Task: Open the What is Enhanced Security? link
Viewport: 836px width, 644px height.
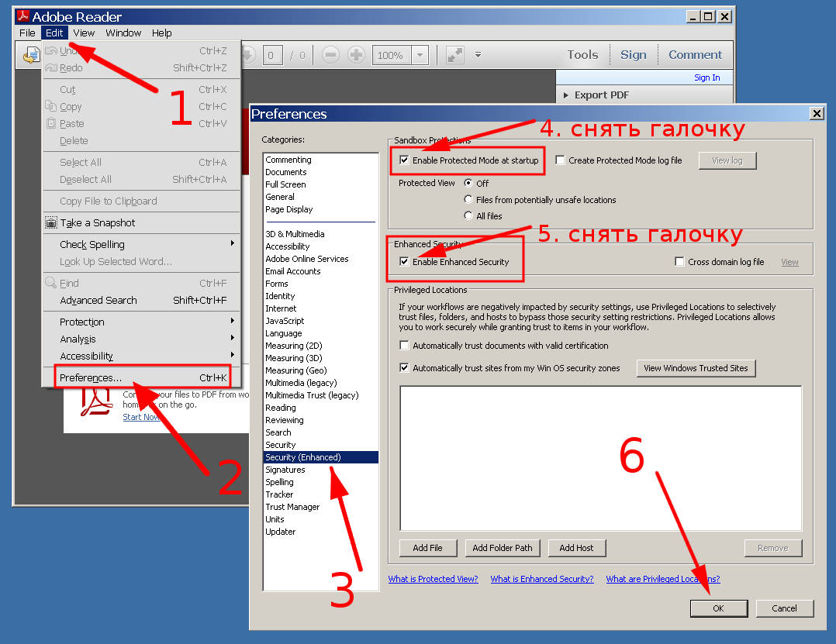Action: (541, 579)
